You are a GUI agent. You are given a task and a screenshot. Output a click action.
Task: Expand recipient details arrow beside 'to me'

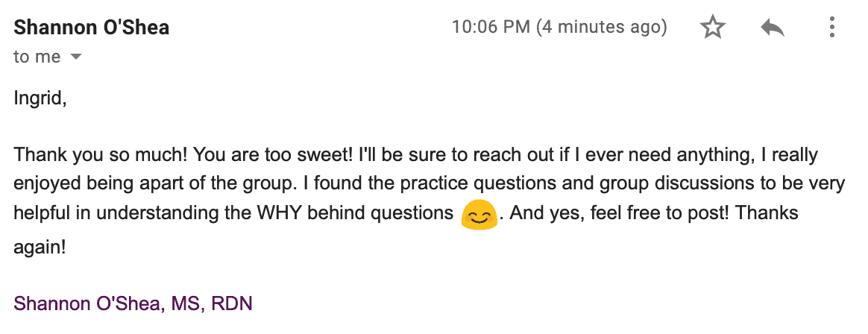75,57
